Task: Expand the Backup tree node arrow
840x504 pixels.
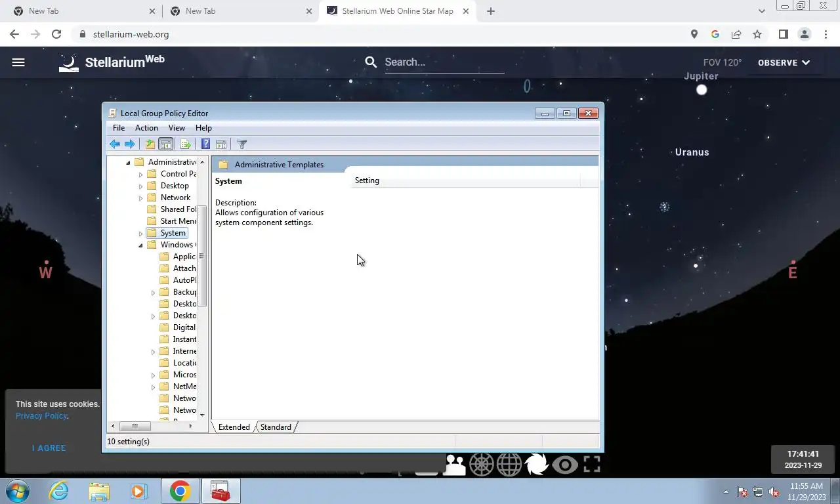Action: (x=153, y=292)
